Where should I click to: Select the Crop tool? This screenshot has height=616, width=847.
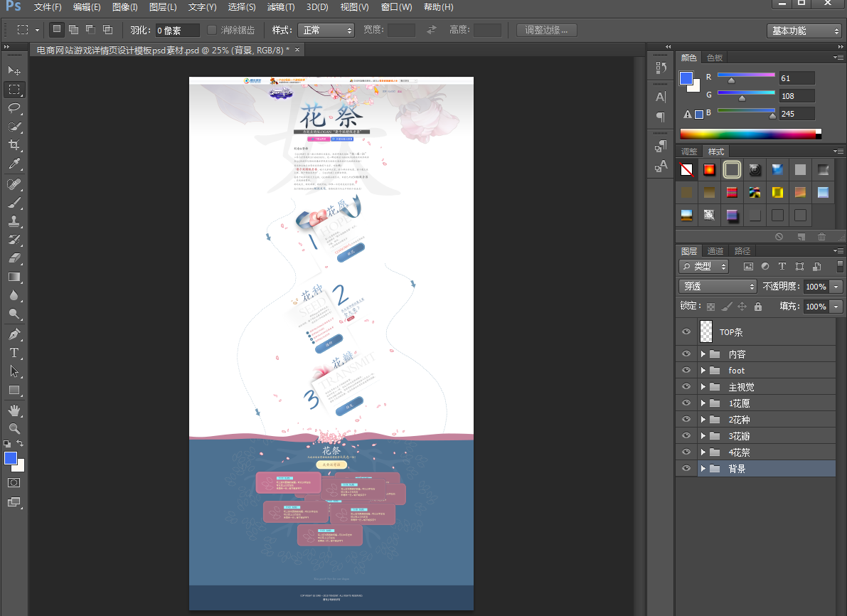(x=14, y=145)
